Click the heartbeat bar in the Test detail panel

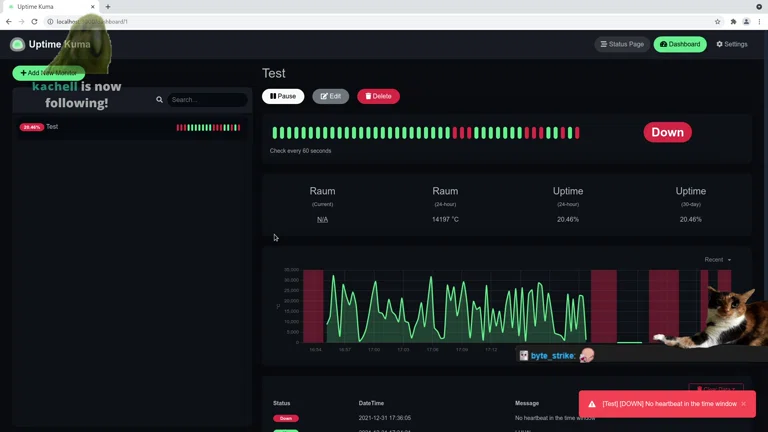(x=426, y=133)
